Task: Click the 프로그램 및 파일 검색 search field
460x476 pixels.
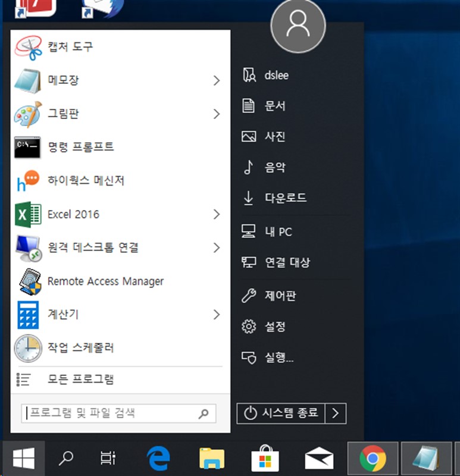Action: (x=110, y=413)
